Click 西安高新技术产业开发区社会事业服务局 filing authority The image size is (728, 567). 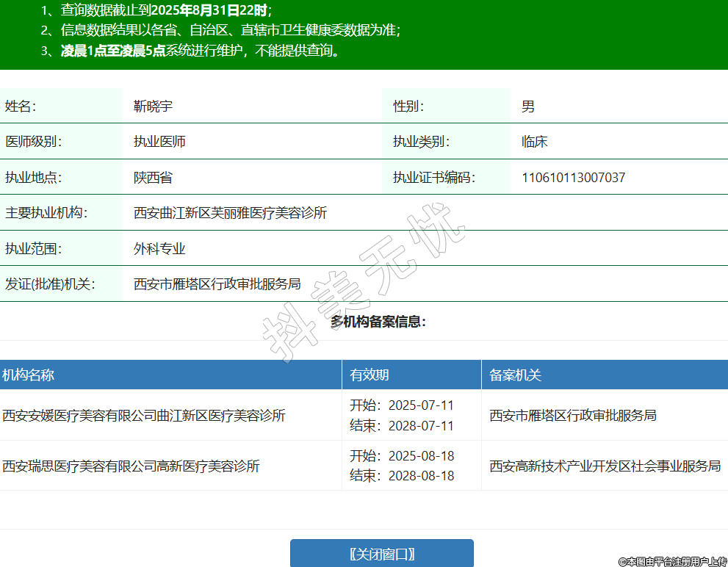point(605,466)
